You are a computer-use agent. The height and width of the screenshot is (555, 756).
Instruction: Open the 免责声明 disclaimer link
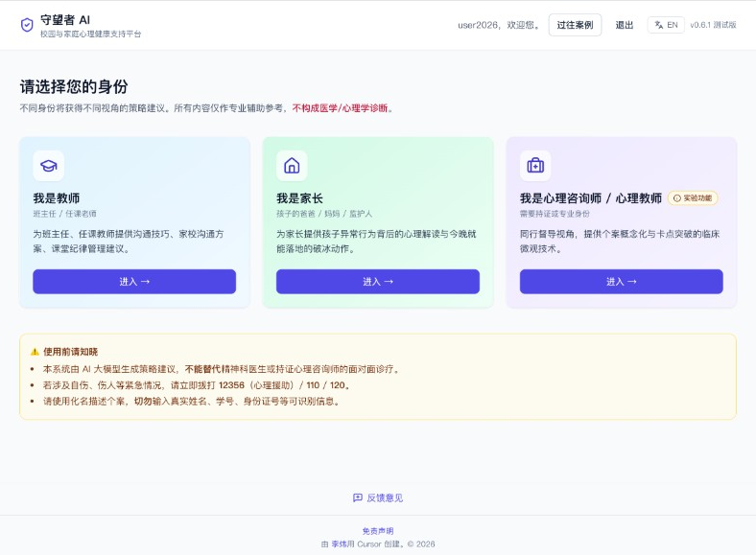[x=378, y=531]
